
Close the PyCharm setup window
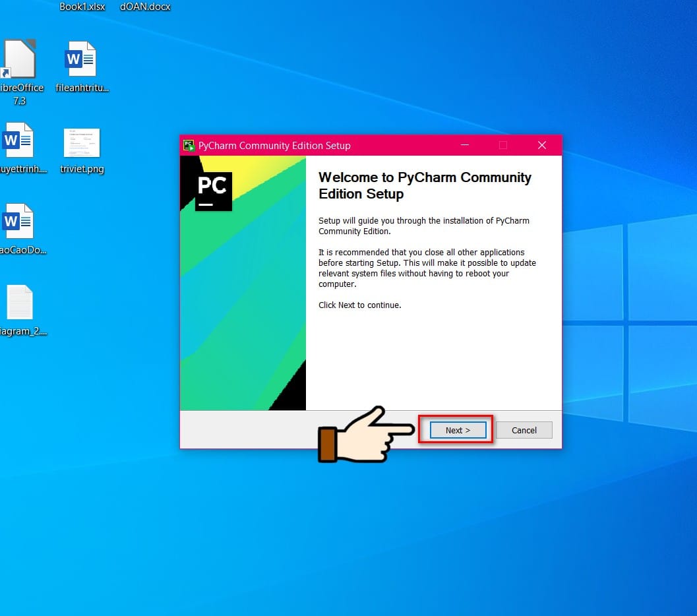click(542, 145)
